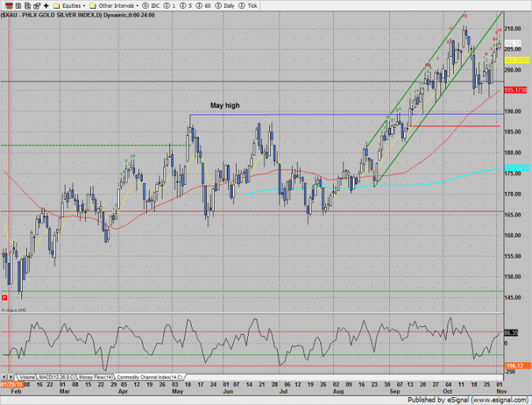Switch to 1-minute interval

click(x=170, y=6)
